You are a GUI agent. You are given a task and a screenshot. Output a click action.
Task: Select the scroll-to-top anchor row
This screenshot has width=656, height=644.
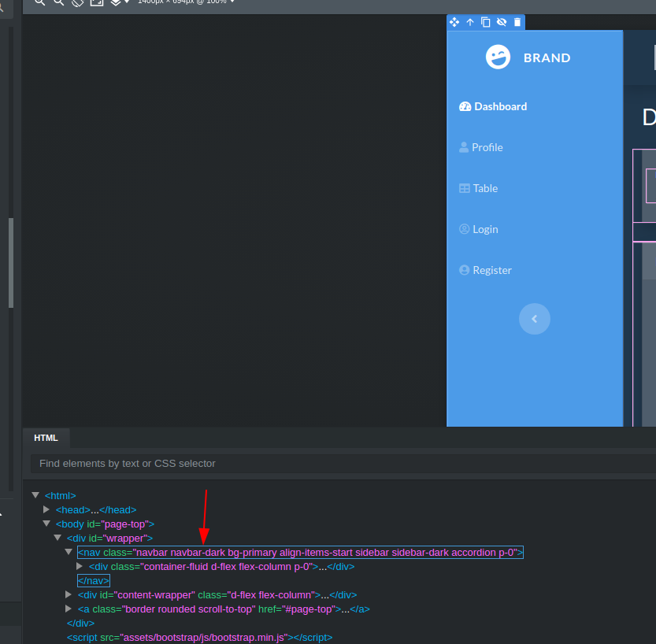tap(224, 609)
